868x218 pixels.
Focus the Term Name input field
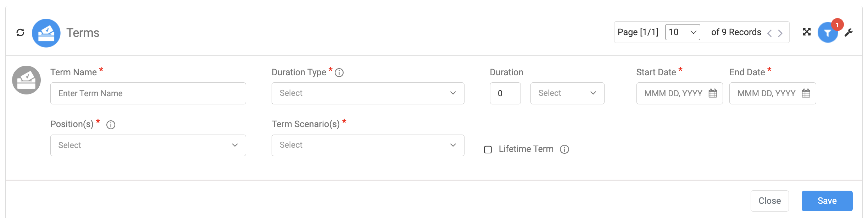pyautogui.click(x=148, y=93)
